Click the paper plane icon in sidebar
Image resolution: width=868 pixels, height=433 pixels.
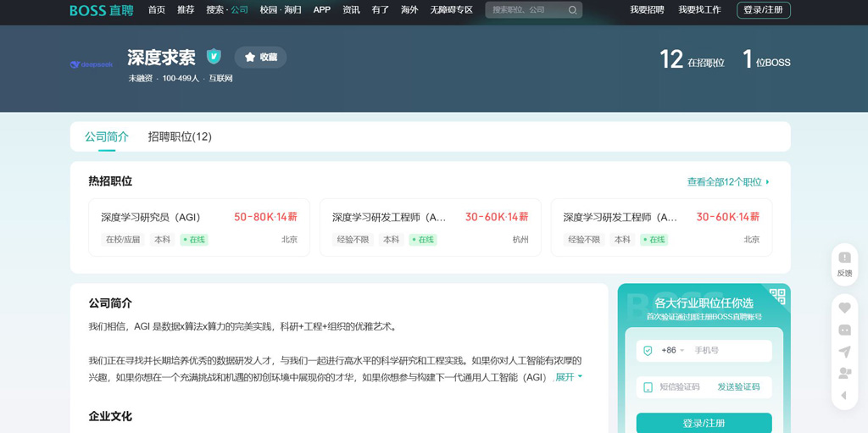[x=845, y=352]
